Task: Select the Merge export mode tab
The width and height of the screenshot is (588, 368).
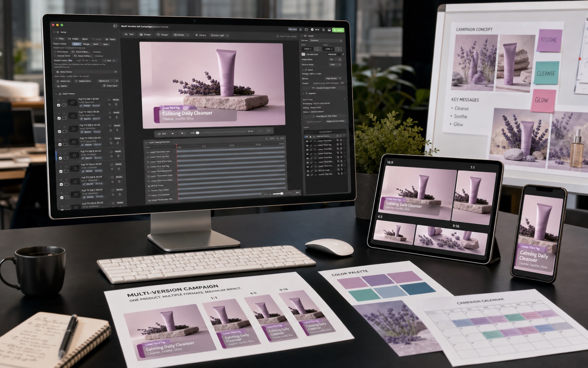Action: click(x=86, y=44)
